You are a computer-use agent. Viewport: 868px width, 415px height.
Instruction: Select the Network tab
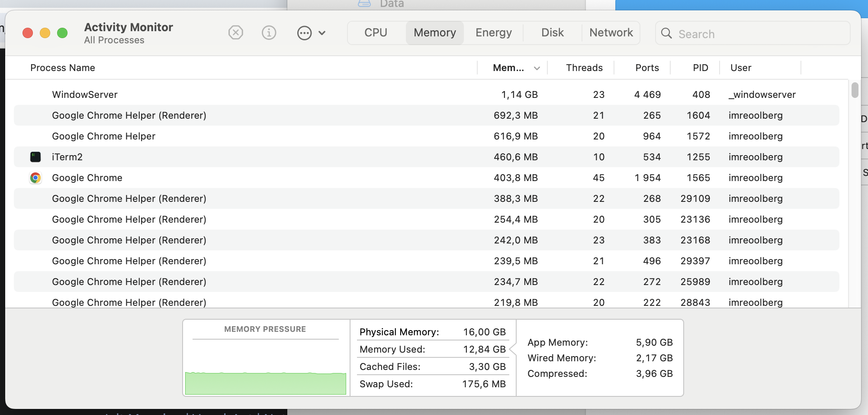coord(611,32)
